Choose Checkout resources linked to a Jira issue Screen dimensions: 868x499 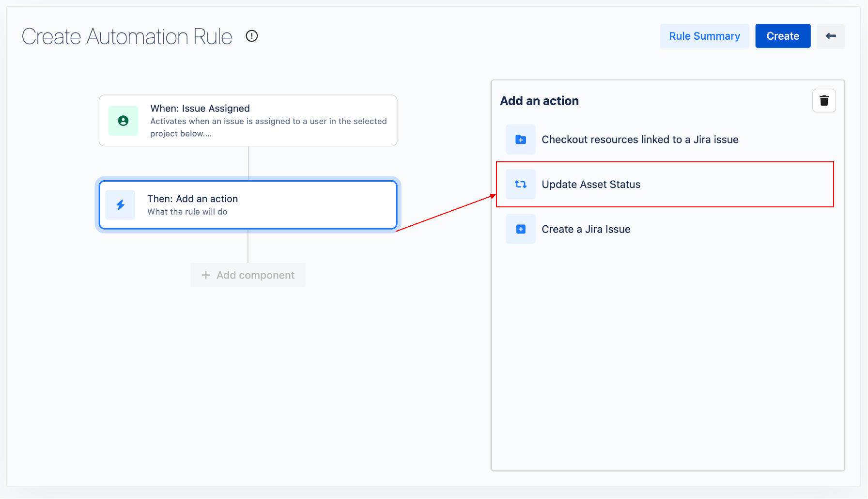[639, 140]
